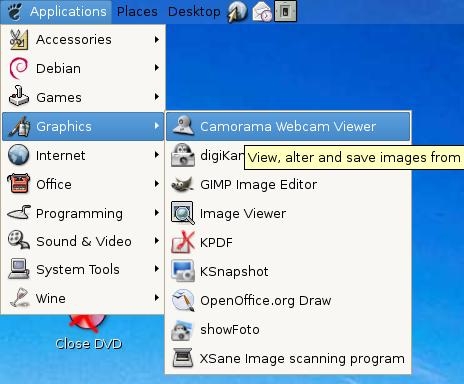The width and height of the screenshot is (464, 384).
Task: Click the Graphics submenu arrow
Action: click(157, 126)
